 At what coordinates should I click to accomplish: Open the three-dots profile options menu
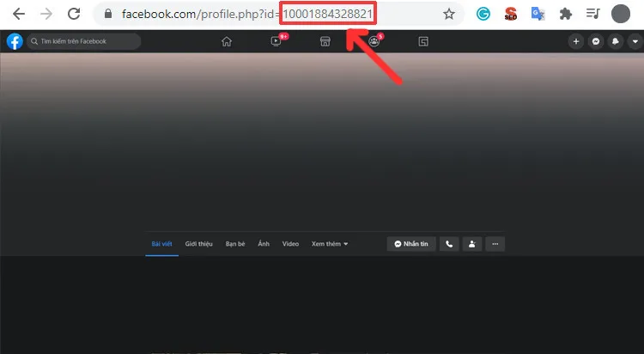point(495,244)
